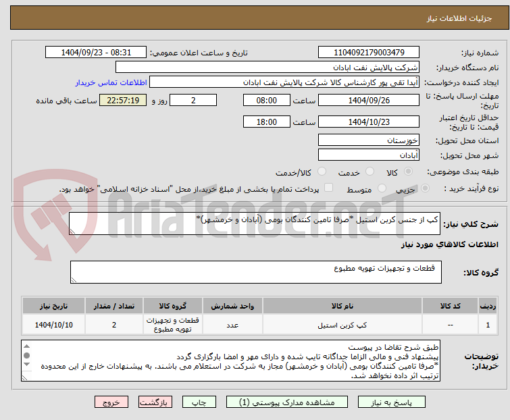Viewport: 510px width, 420px height.
Task: Click the price validity date 1404/10/23 field
Action: tap(369, 122)
